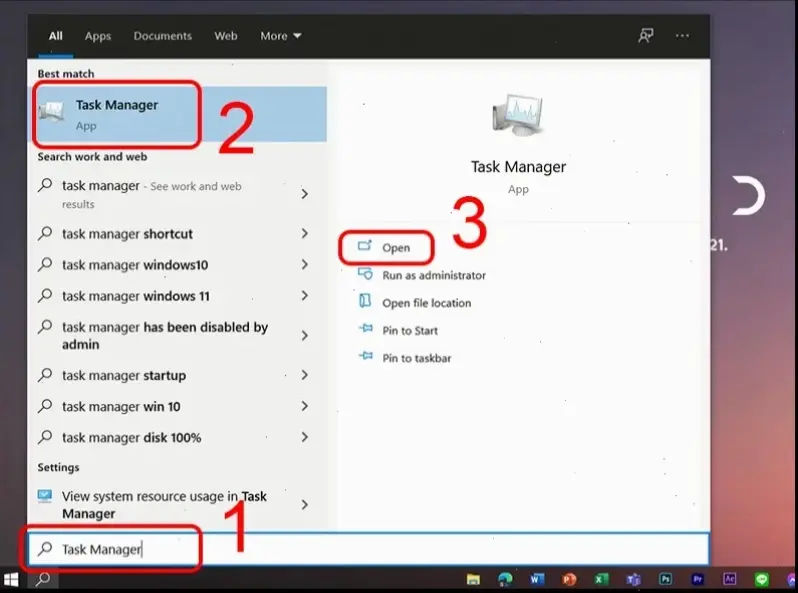Open the three-dot options menu

pyautogui.click(x=682, y=36)
